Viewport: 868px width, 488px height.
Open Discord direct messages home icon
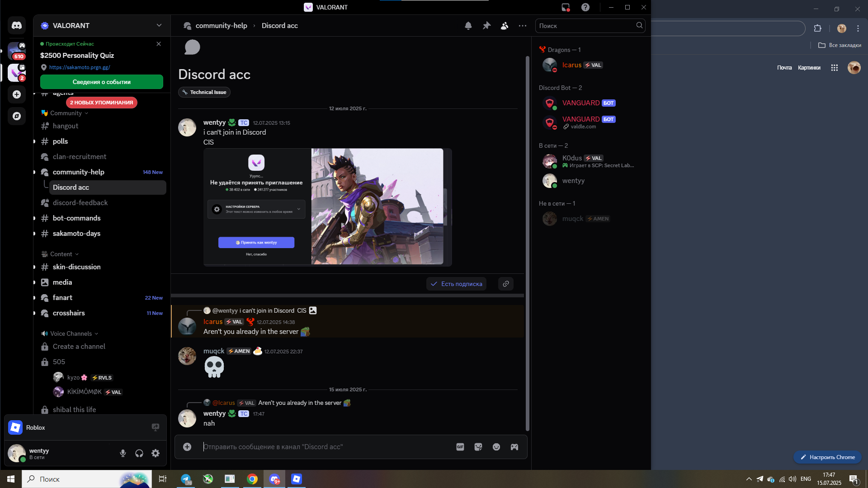(x=17, y=25)
